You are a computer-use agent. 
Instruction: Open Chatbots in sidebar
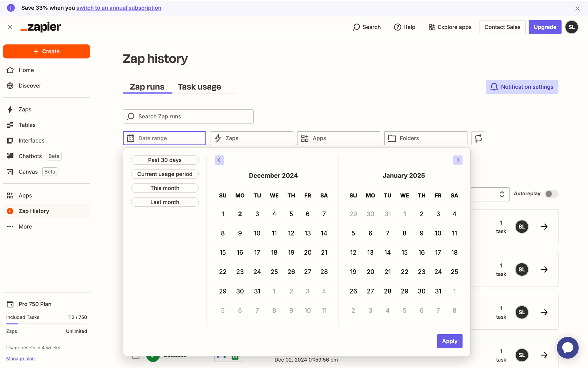(x=47, y=156)
